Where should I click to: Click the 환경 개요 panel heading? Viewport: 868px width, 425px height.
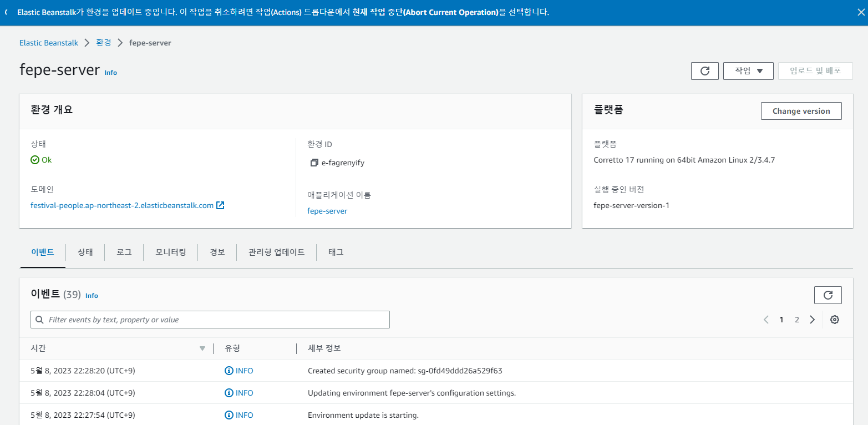52,110
